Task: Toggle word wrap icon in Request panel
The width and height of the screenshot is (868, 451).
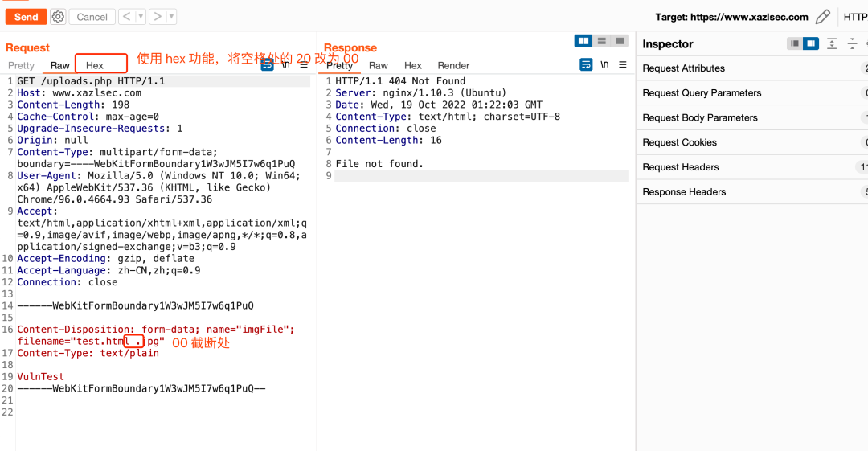Action: (x=268, y=65)
